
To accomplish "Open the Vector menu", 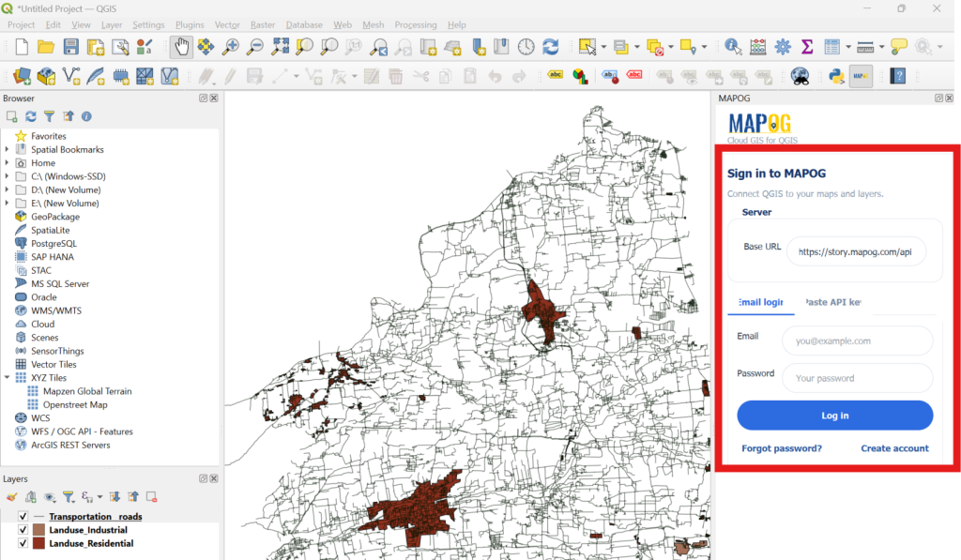I will point(227,24).
